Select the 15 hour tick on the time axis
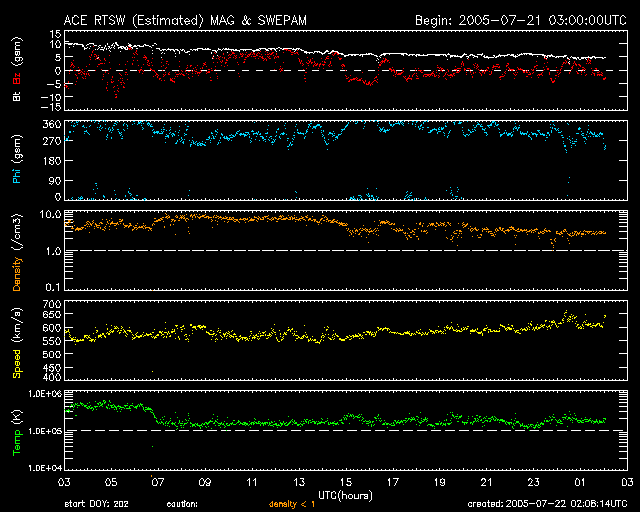640x512 pixels. click(x=344, y=482)
